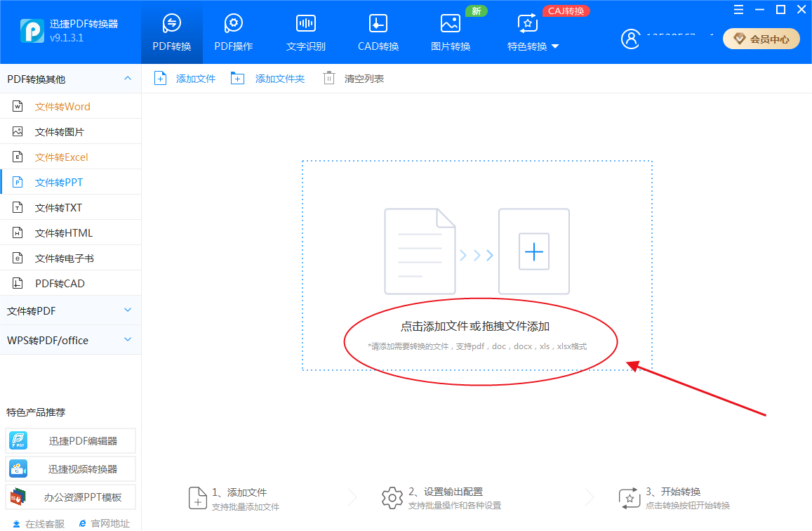Click 清空列表 trash icon
The width and height of the screenshot is (812, 531).
(x=329, y=78)
